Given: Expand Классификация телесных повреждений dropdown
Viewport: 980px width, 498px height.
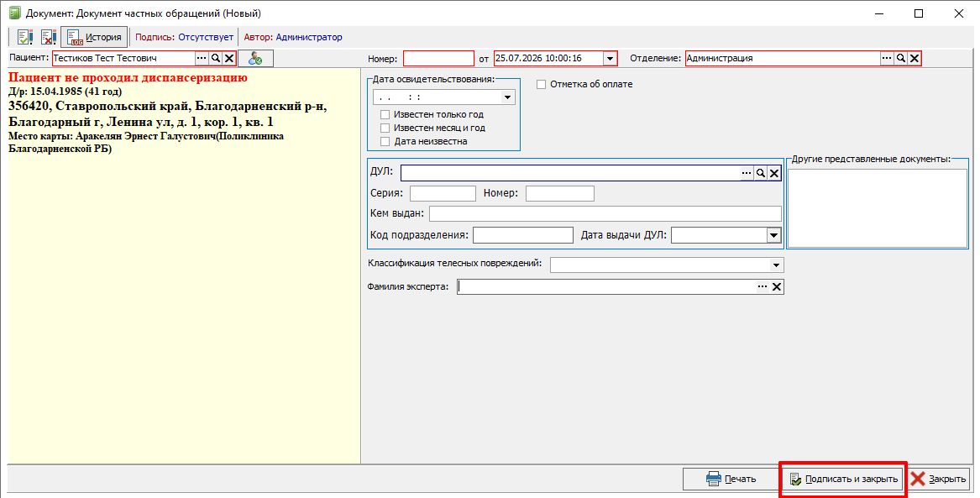Looking at the screenshot, I should click(x=776, y=265).
